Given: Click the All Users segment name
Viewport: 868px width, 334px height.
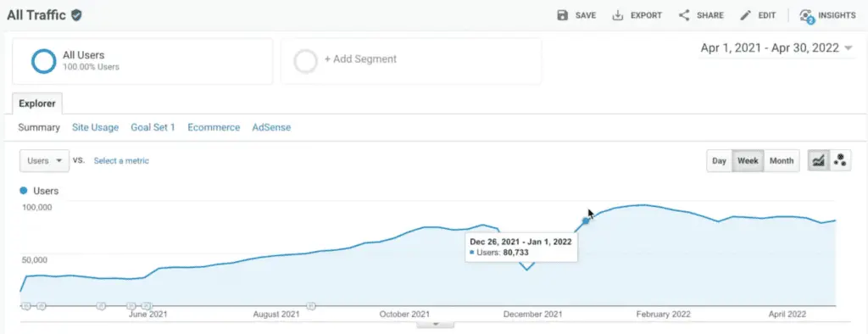Looking at the screenshot, I should pyautogui.click(x=84, y=55).
